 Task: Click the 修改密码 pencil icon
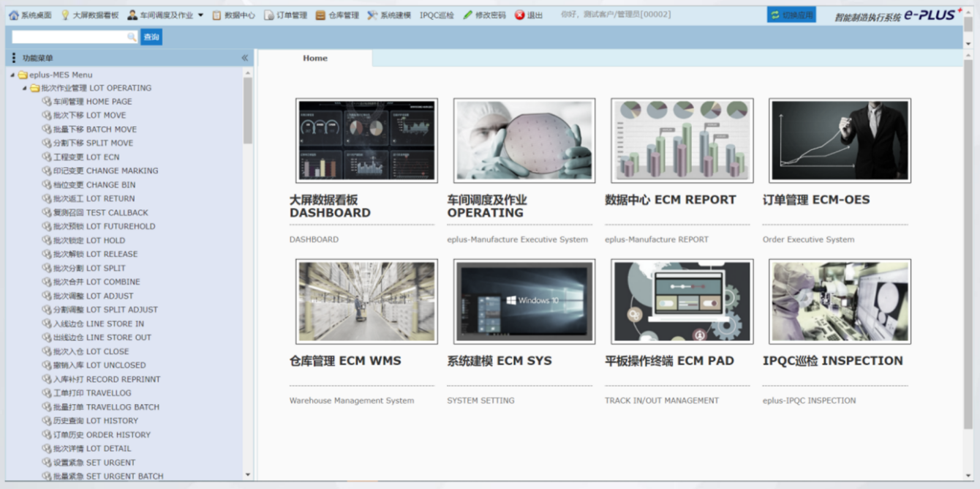[468, 15]
